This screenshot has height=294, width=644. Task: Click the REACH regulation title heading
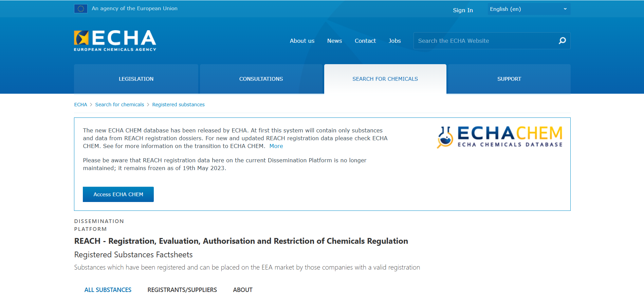241,241
